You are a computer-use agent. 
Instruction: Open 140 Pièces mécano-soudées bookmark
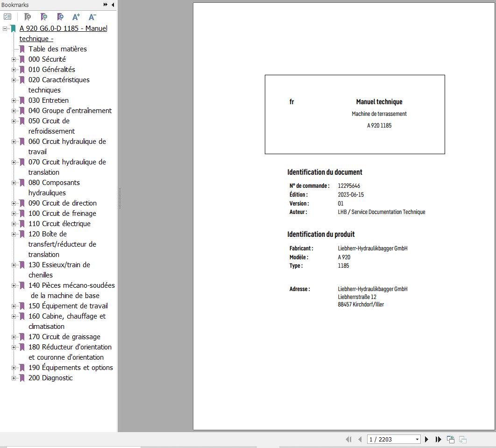(x=71, y=291)
